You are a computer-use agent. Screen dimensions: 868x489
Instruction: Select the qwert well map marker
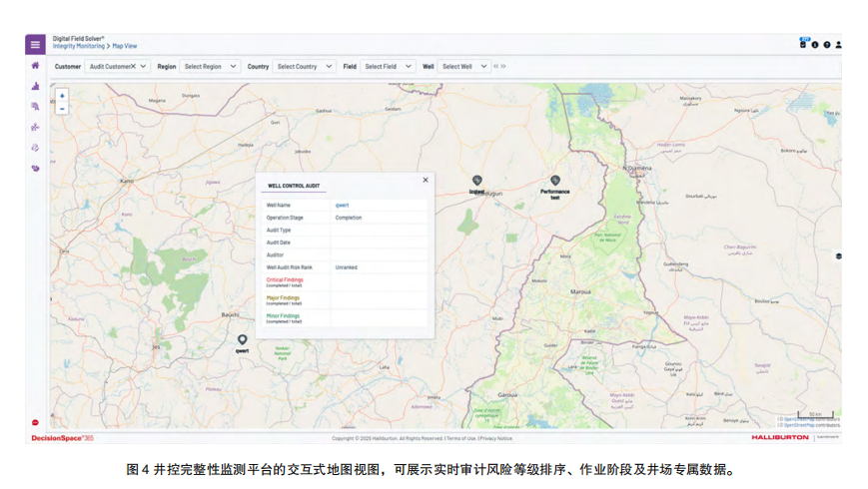242,340
